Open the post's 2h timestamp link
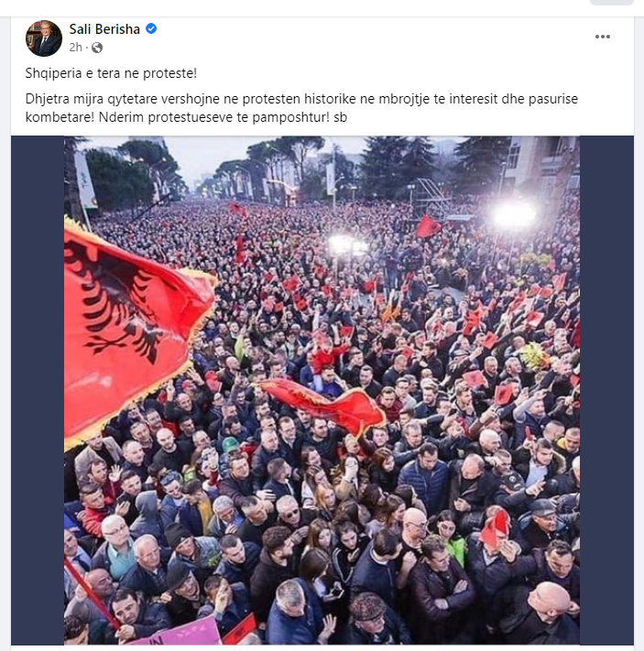 coord(76,48)
